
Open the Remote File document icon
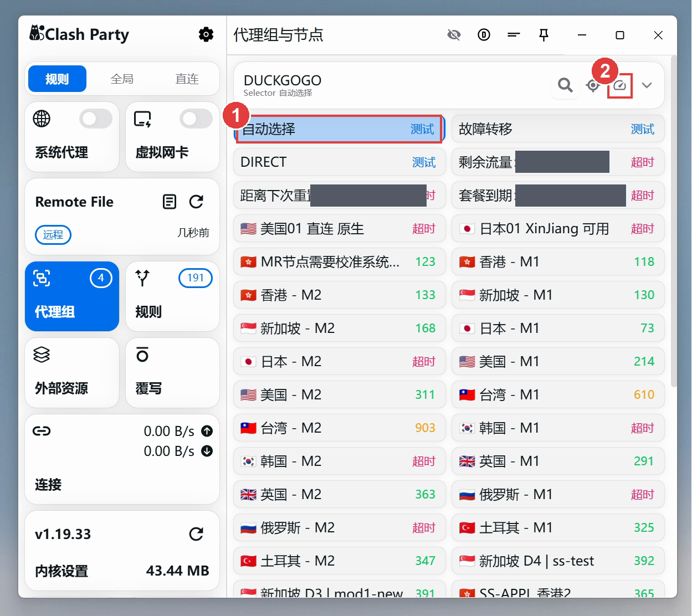tap(170, 202)
